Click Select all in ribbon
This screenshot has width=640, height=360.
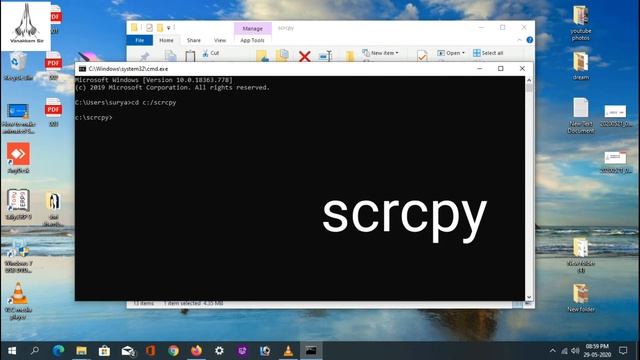(488, 53)
